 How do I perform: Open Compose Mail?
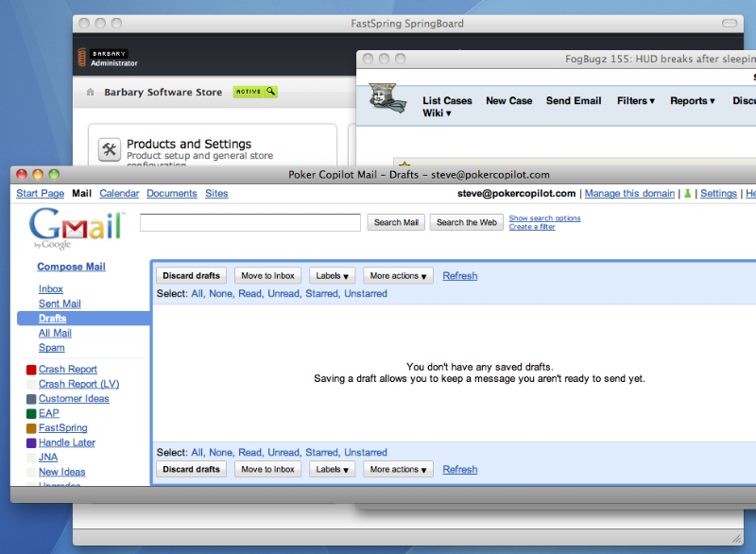[72, 267]
